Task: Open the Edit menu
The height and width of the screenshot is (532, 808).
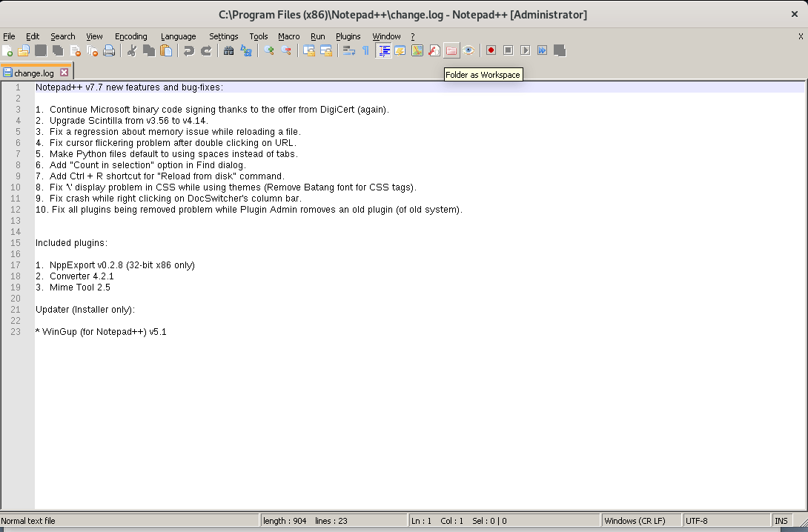Action: click(x=33, y=36)
